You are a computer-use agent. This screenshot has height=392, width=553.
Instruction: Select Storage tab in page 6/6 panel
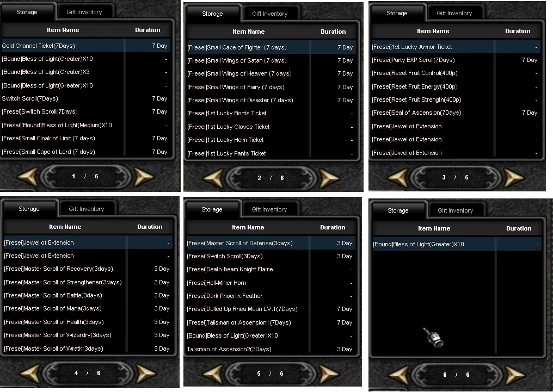(x=398, y=210)
